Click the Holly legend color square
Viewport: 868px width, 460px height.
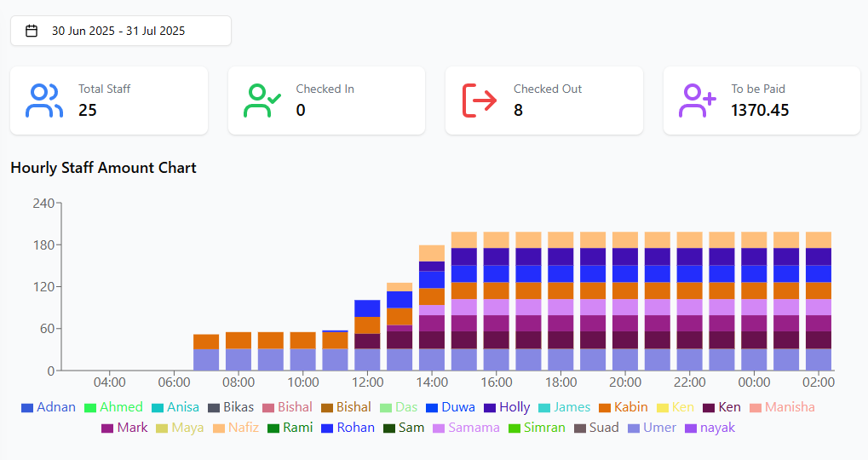(x=490, y=407)
